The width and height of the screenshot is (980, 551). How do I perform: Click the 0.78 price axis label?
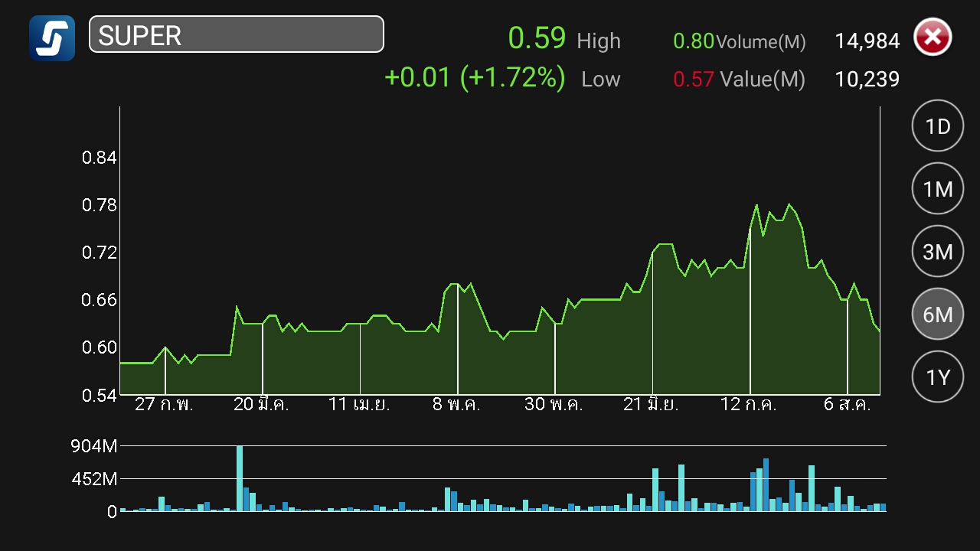click(x=99, y=205)
